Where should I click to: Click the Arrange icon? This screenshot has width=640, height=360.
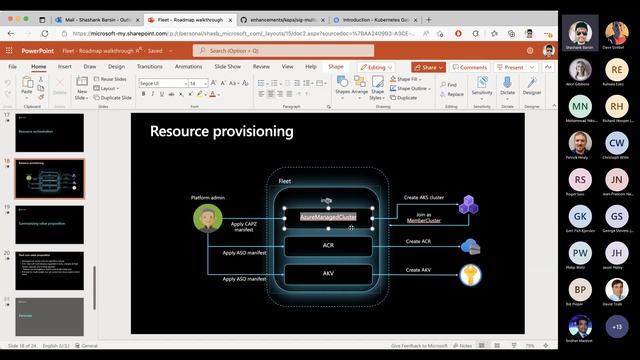pyautogui.click(x=360, y=82)
